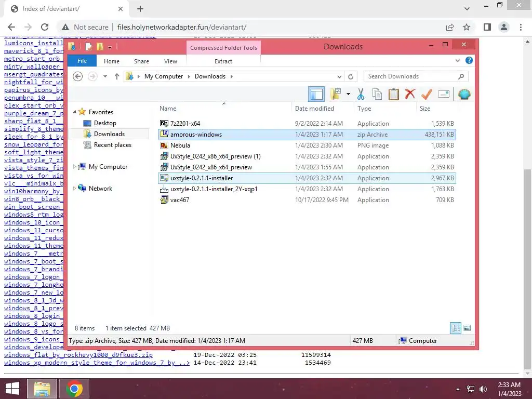Cut the selected file with scissors icon
This screenshot has width=532, height=399.
click(361, 94)
